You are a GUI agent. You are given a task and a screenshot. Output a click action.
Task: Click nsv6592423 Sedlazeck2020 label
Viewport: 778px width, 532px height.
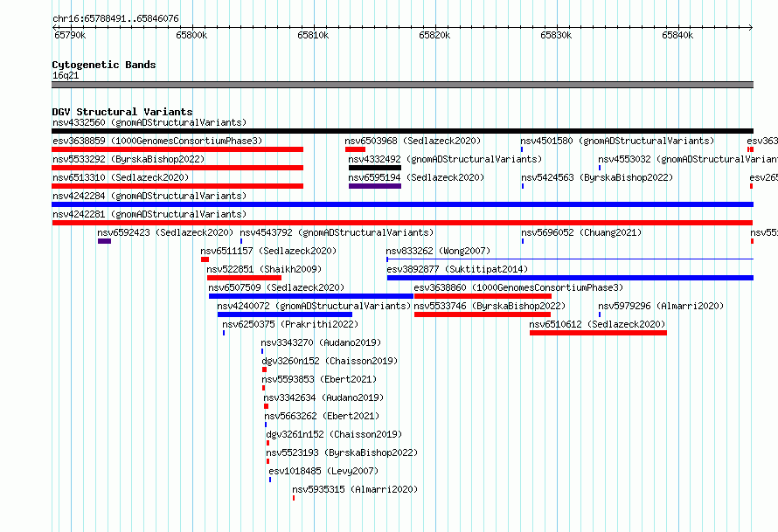pos(165,232)
